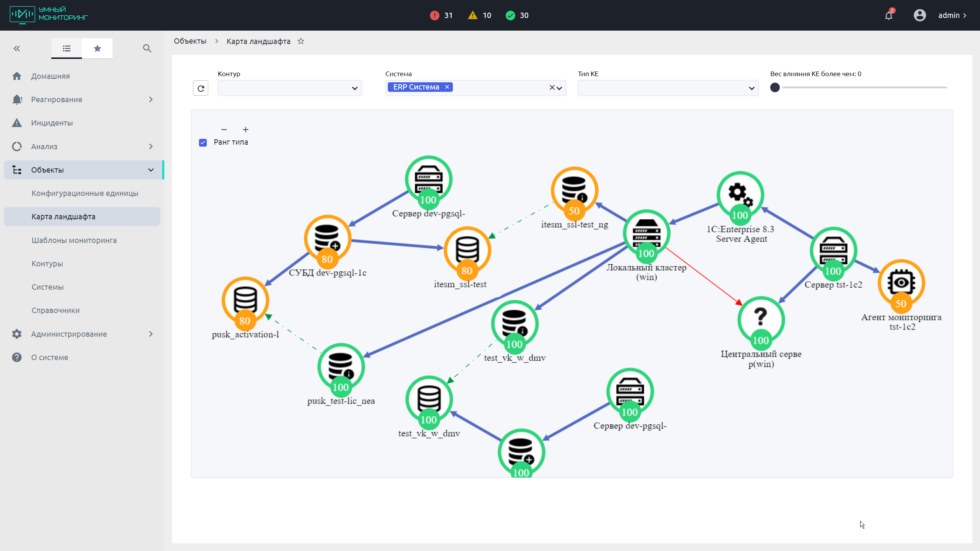Screen dimensions: 980x551
Task: Zoom in with the plus button
Action: [x=246, y=130]
